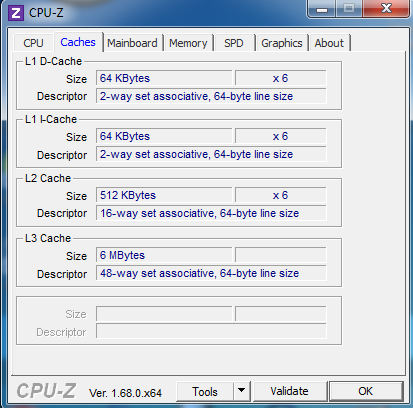The width and height of the screenshot is (413, 408).
Task: Click the empty L3 Cache count field
Action: pos(281,255)
